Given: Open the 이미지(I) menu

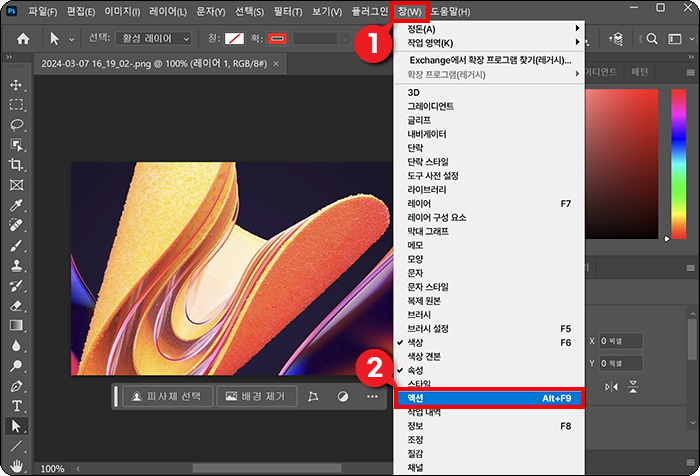Looking at the screenshot, I should (122, 12).
